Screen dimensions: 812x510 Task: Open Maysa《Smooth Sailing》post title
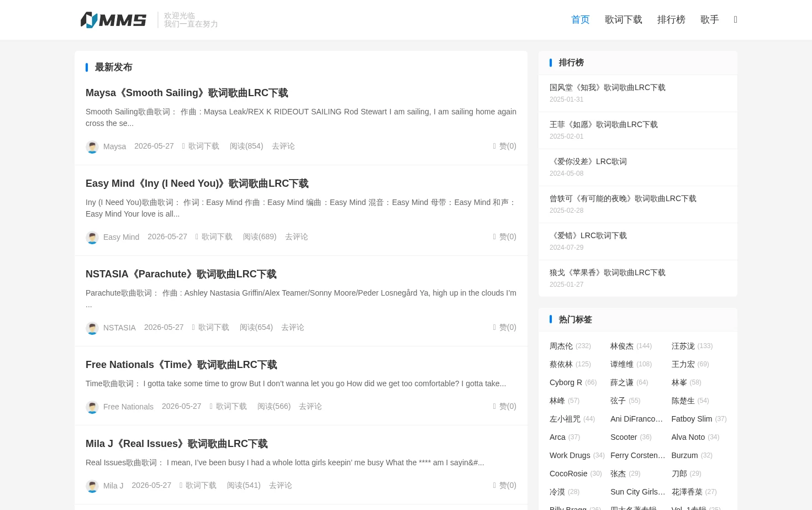(187, 93)
